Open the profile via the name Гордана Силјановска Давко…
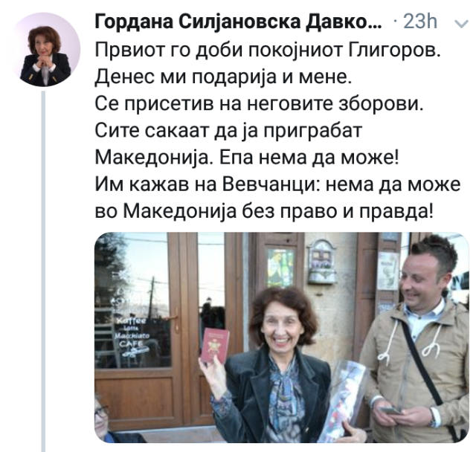 click(238, 22)
